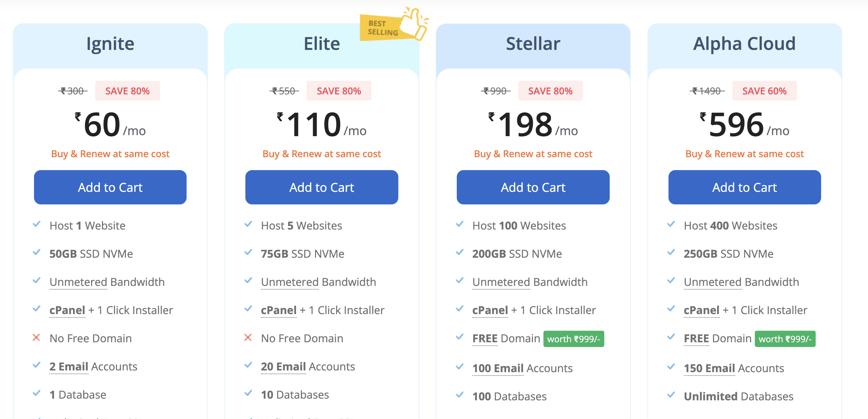The height and width of the screenshot is (419, 868).
Task: Click the checkmark next to Host 1 Website
Action: tap(36, 224)
